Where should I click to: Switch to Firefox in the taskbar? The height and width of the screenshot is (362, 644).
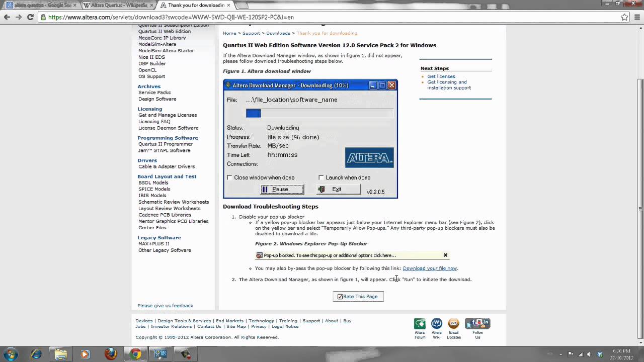click(x=110, y=354)
